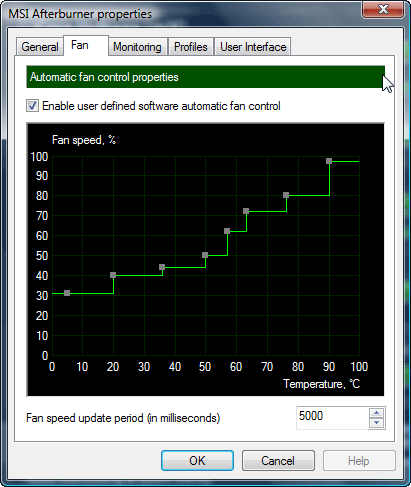Viewport: 411px width, 487px height.
Task: Increase fan speed update period with up arrow
Action: tap(377, 413)
